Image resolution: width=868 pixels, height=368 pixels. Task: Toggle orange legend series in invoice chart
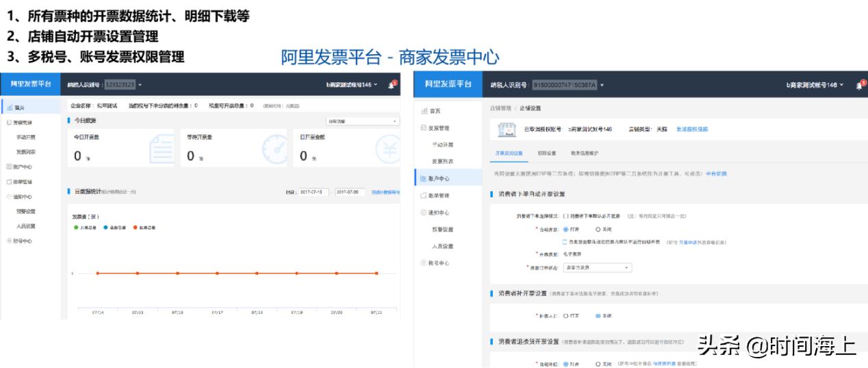tap(144, 227)
